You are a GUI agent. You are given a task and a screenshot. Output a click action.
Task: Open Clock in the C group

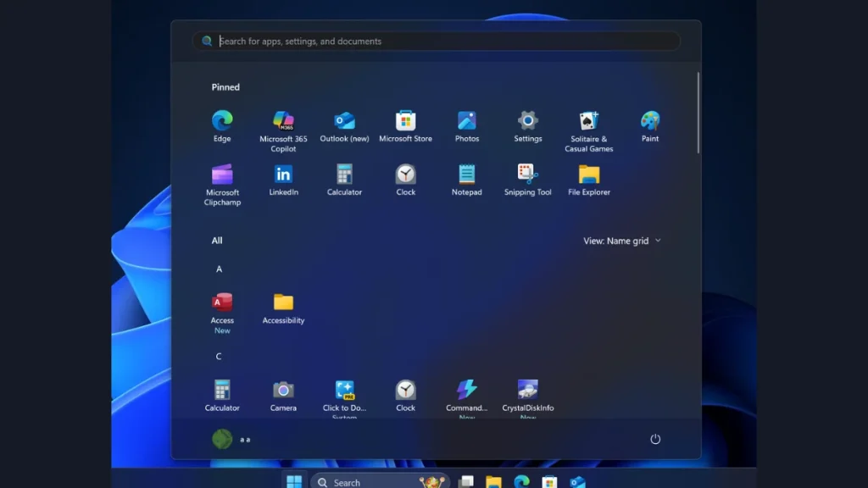pos(405,396)
